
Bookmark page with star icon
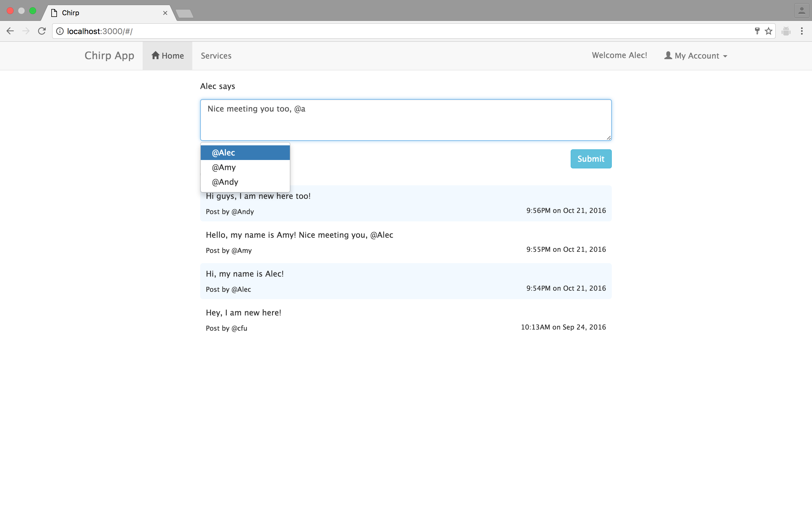coord(768,31)
